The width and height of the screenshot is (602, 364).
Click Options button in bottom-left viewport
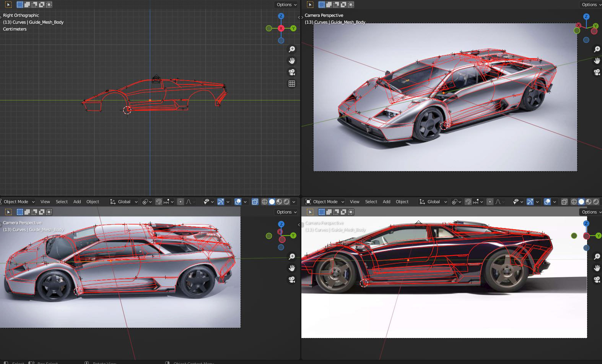286,212
